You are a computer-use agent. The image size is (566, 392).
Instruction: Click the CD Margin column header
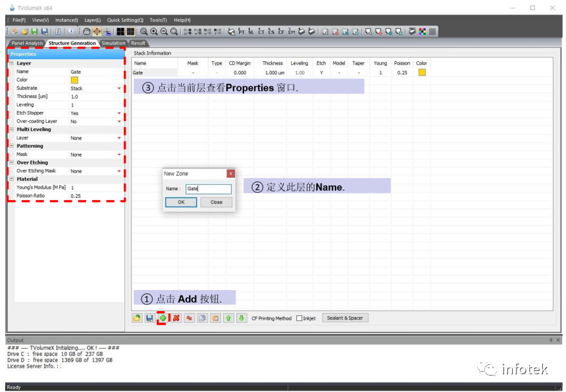240,63
